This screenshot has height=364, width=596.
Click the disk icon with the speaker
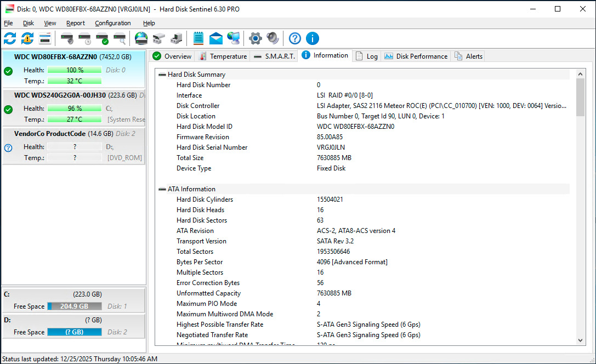(x=67, y=38)
